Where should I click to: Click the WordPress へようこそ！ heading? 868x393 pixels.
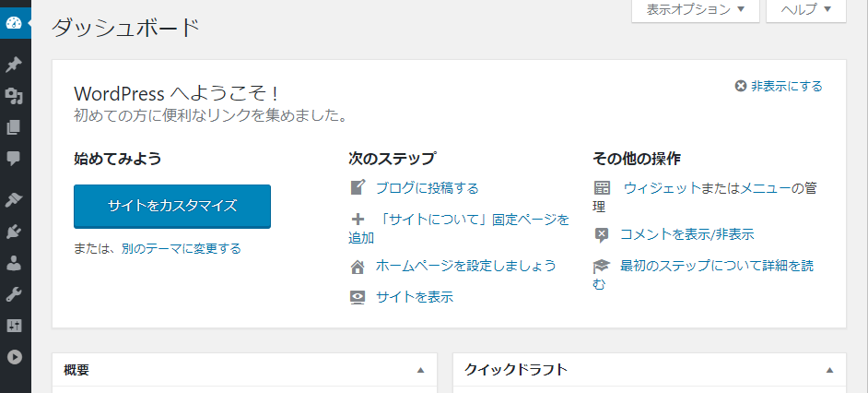176,93
